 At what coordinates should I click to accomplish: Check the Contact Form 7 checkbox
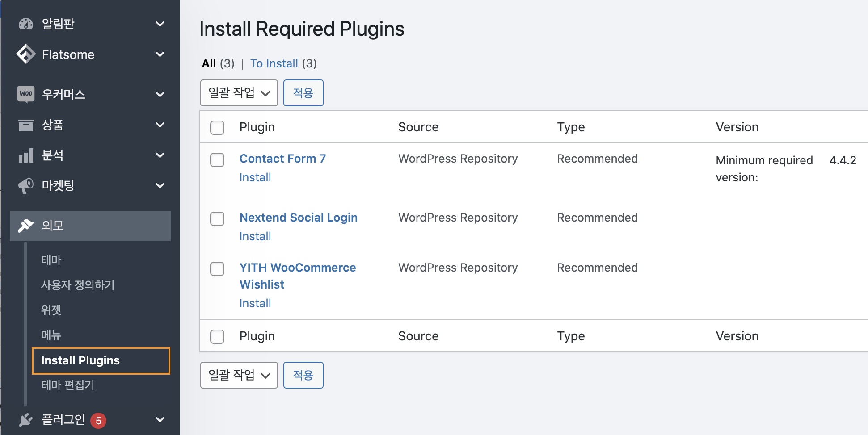click(x=217, y=160)
